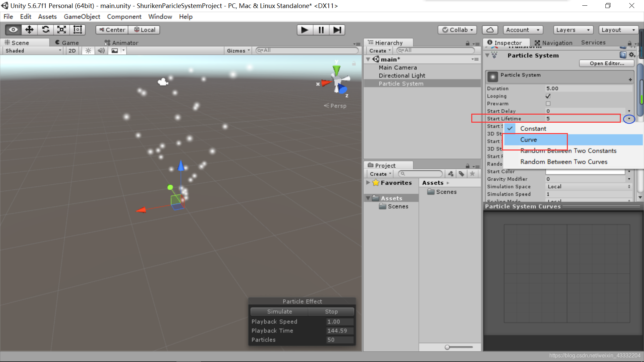Image resolution: width=644 pixels, height=362 pixels.
Task: Click the Step forward button
Action: pyautogui.click(x=337, y=30)
